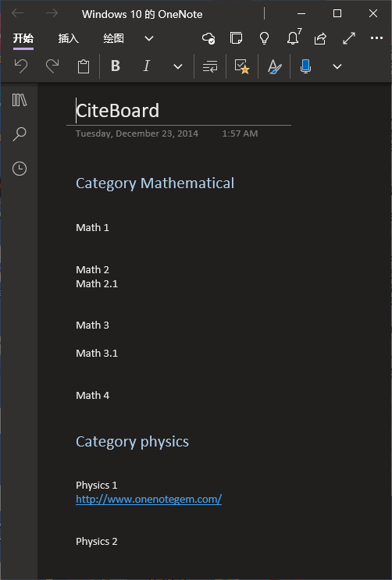Viewport: 392px width, 580px height.
Task: Open the three-dot more options menu
Action: 376,37
